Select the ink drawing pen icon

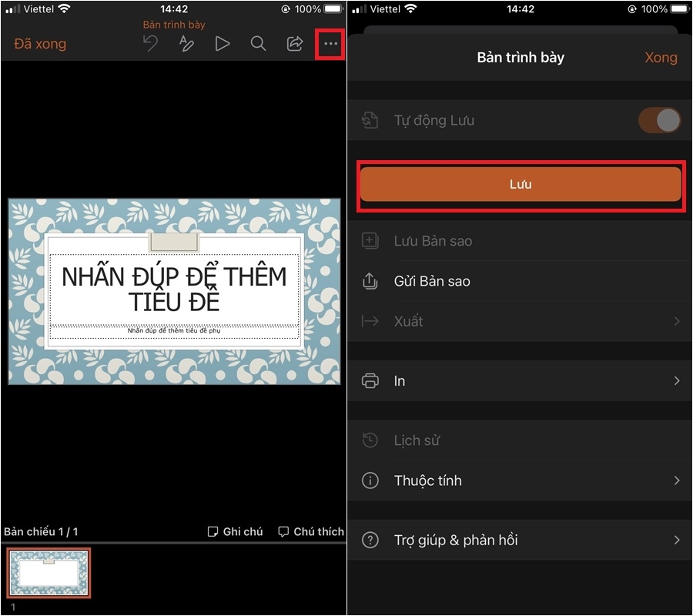coord(186,44)
